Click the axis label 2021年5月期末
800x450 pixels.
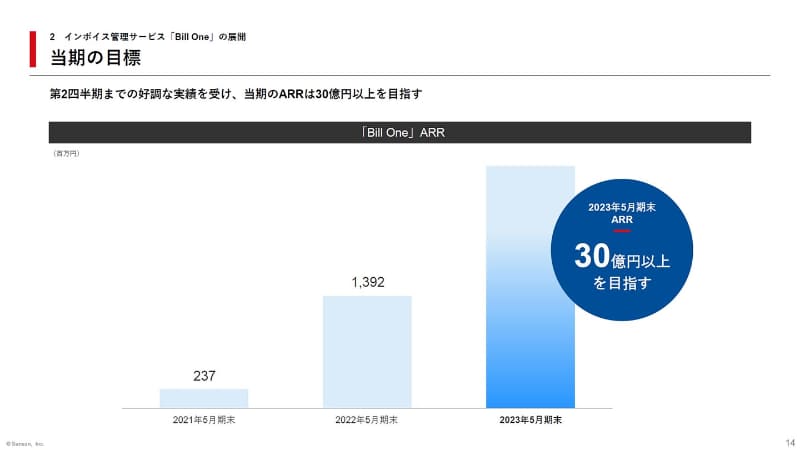point(204,420)
